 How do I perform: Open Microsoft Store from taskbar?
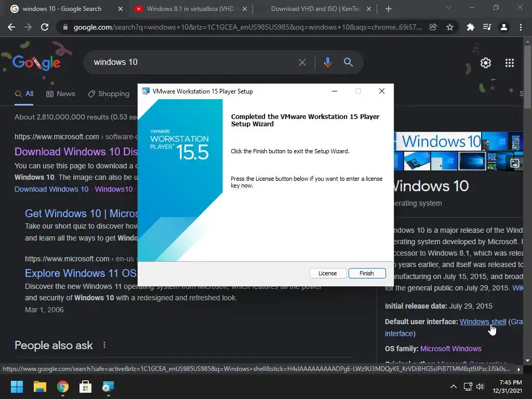tap(86, 387)
